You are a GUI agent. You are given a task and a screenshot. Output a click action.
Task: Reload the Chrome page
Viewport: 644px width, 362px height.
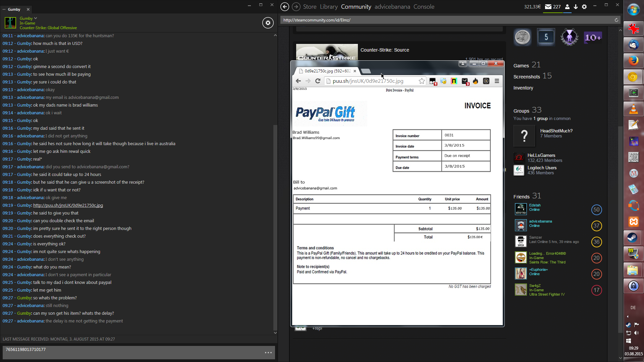[318, 81]
